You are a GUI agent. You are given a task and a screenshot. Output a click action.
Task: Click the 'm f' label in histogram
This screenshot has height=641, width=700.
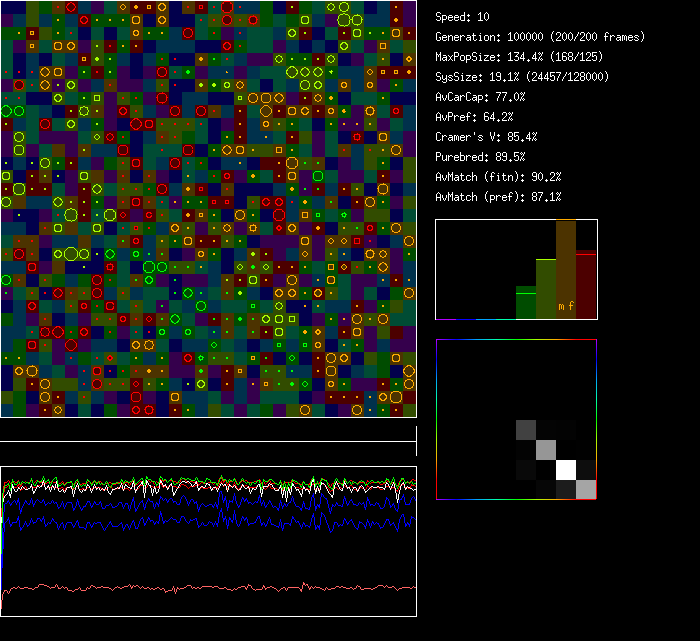coord(566,307)
